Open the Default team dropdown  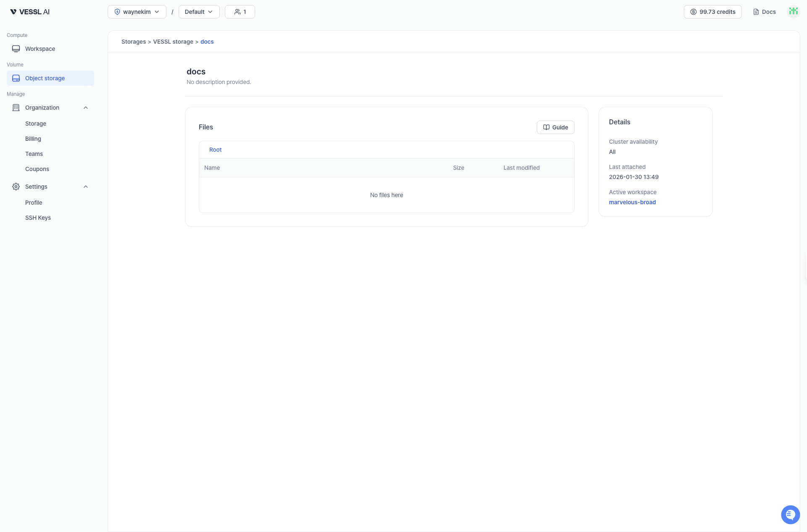point(199,12)
